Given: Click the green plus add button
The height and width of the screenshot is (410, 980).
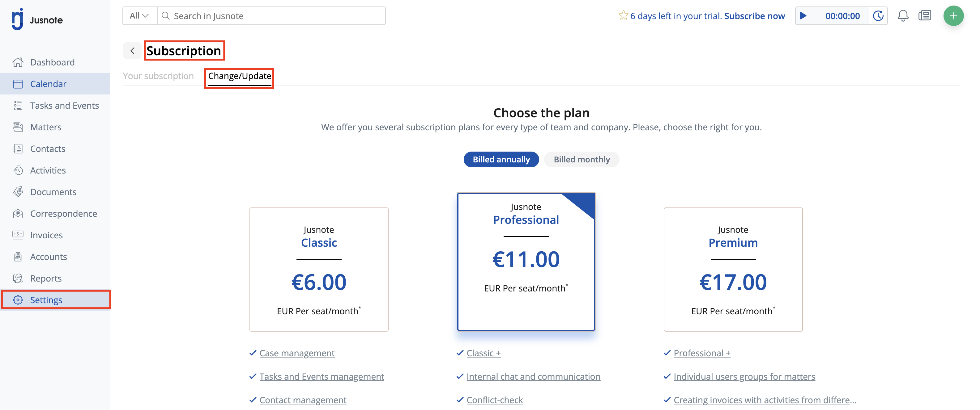Looking at the screenshot, I should (x=953, y=15).
